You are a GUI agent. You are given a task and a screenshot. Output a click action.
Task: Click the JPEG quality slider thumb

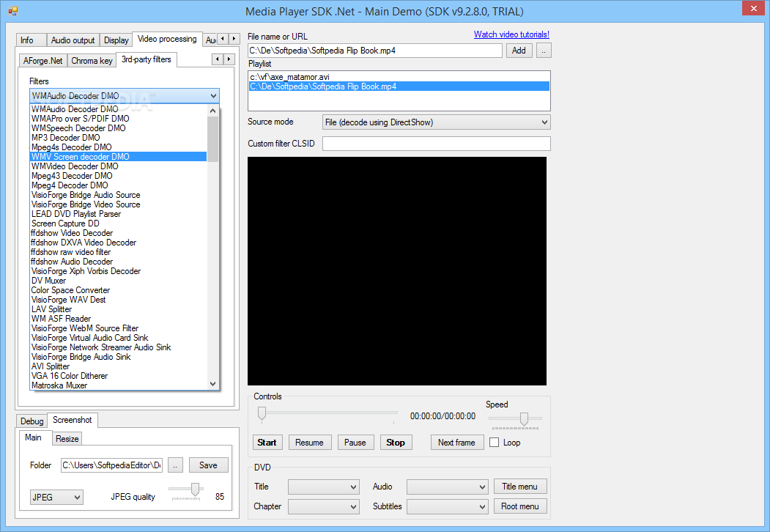pyautogui.click(x=195, y=489)
